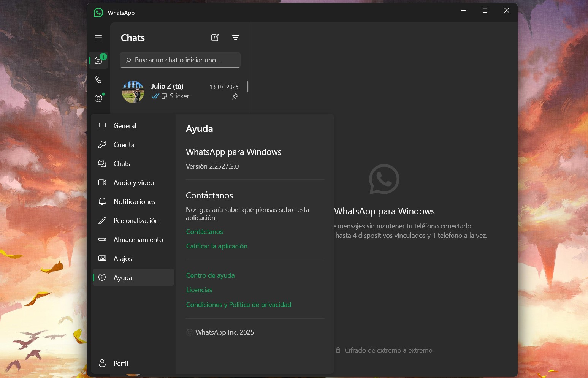Open the chat filter icon
This screenshot has width=588, height=378.
(236, 37)
